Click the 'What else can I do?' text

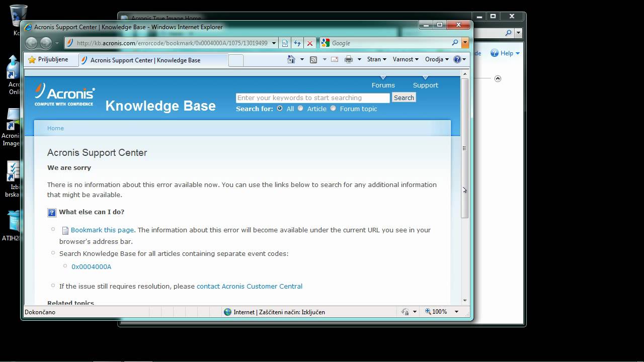92,212
